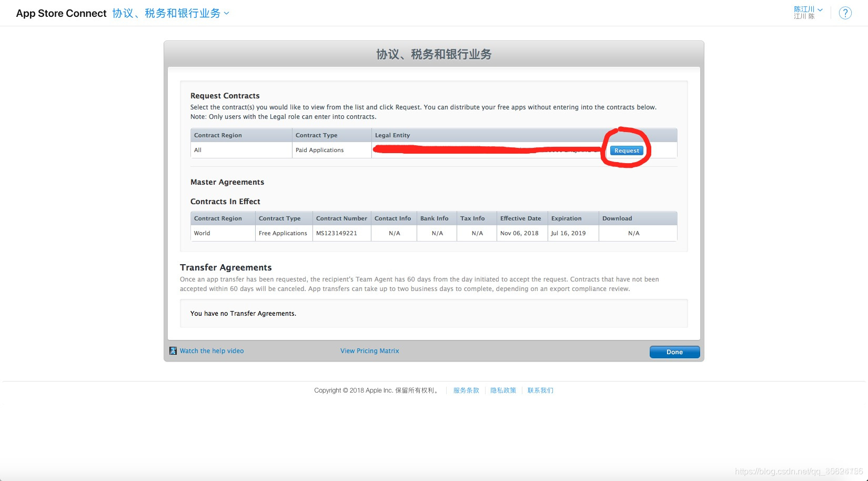Screen dimensions: 868x481
Task: Select contract number MS123149221
Action: [342, 233]
